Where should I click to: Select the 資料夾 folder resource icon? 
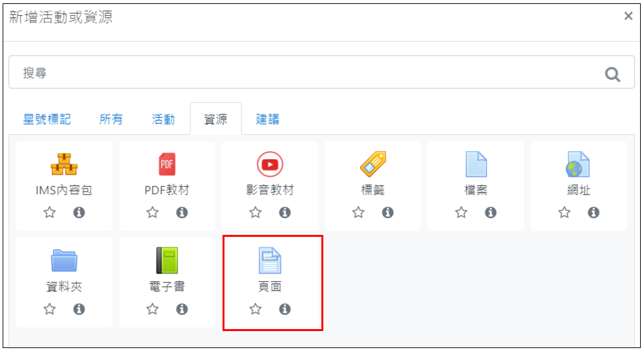(x=64, y=260)
